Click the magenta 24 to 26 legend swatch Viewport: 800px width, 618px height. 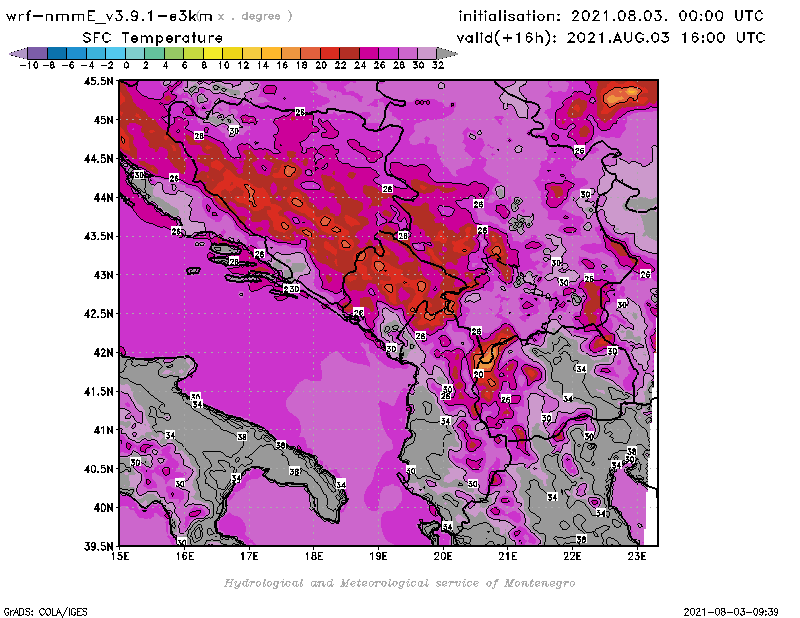pyautogui.click(x=368, y=54)
